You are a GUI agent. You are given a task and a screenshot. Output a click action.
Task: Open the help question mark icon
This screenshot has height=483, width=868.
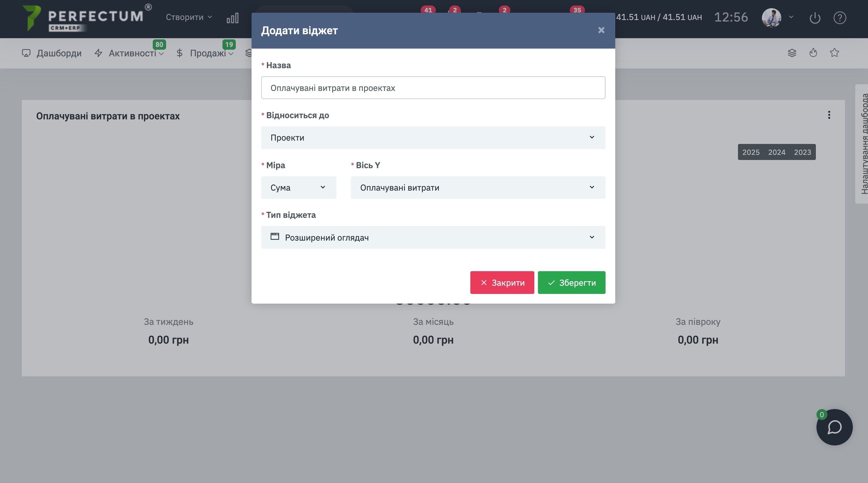pos(840,18)
